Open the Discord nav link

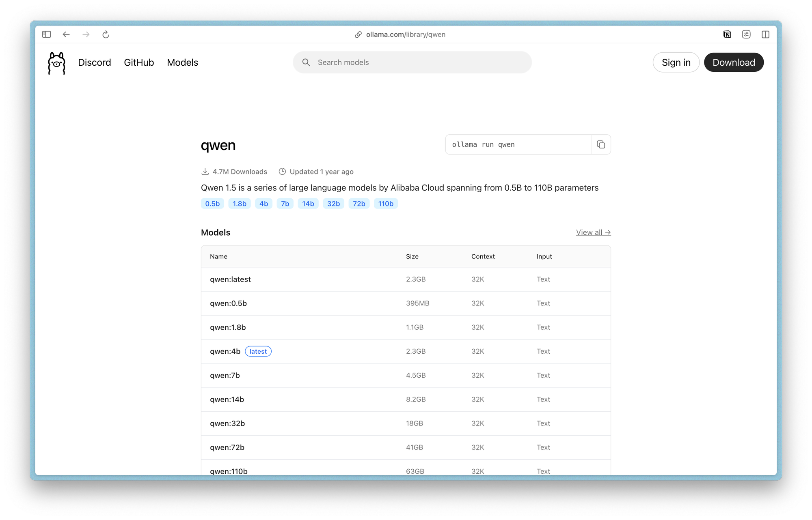pos(95,62)
